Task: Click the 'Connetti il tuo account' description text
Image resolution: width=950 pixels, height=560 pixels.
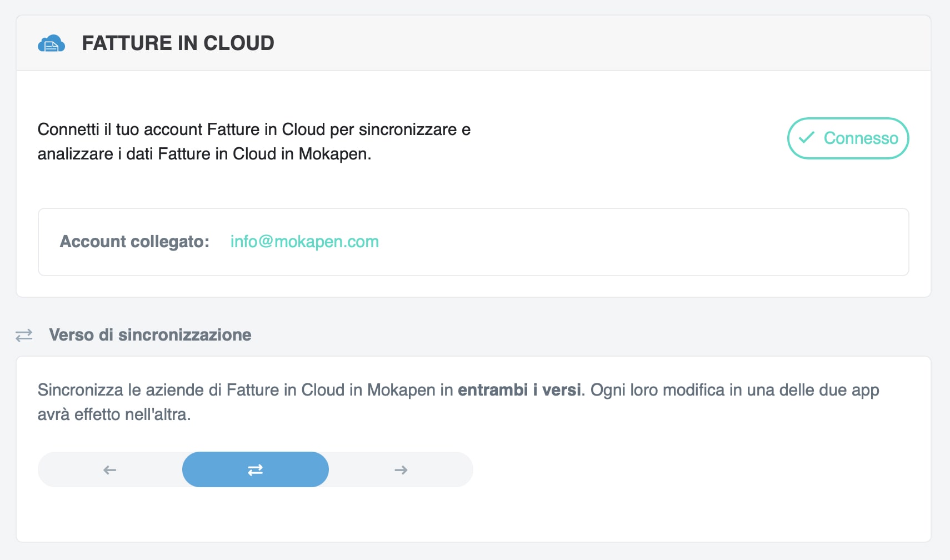Action: click(x=254, y=142)
